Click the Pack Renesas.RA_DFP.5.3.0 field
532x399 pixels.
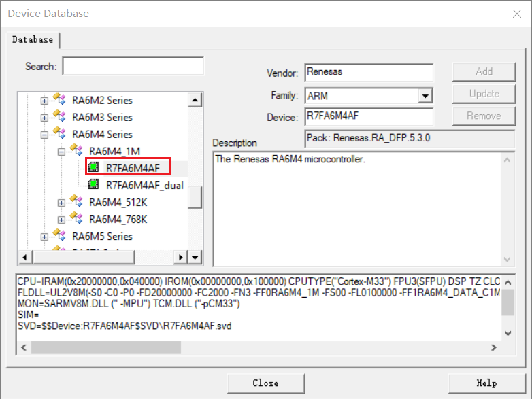pyautogui.click(x=410, y=138)
